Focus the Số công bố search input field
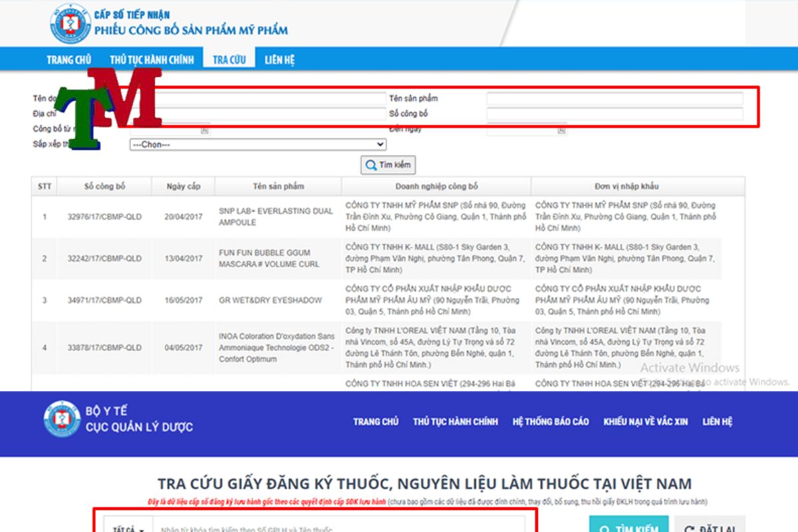This screenshot has width=798, height=532. click(614, 114)
